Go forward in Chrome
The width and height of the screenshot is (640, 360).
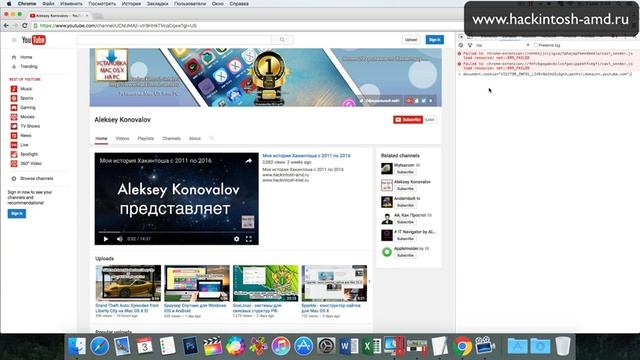15,25
